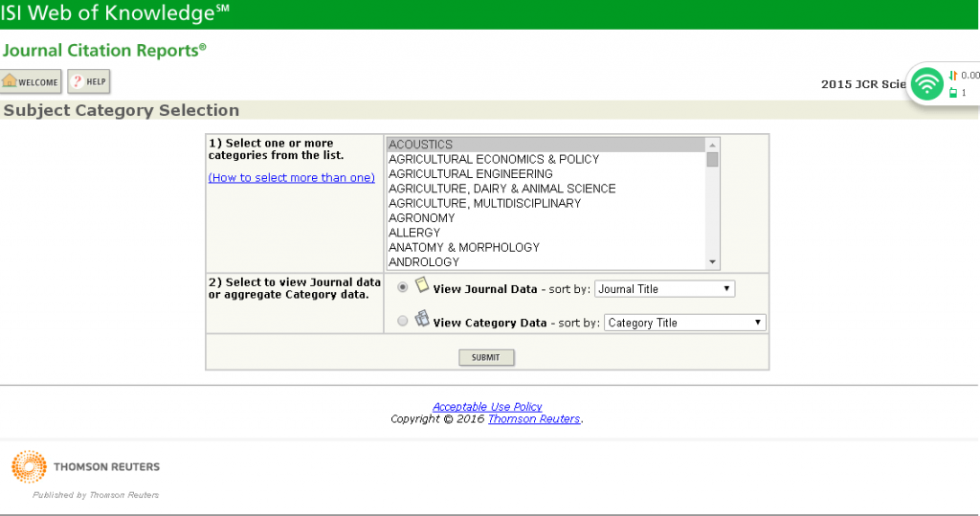
Task: Click the Thomson Reuters logo
Action: point(85,466)
